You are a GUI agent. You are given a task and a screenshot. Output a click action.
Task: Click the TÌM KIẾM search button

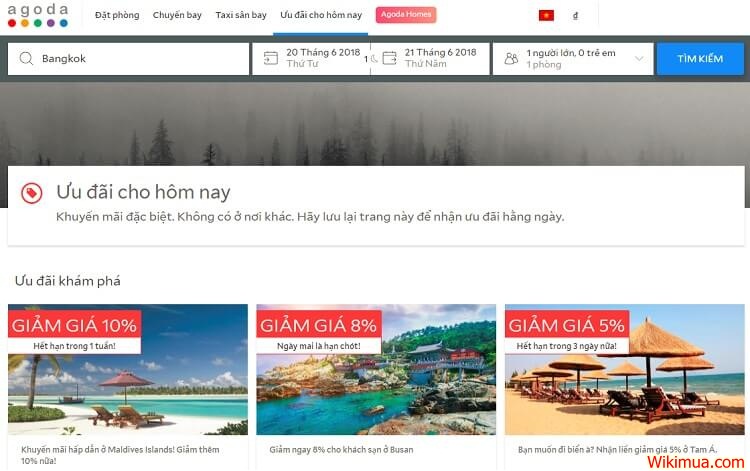(x=700, y=59)
